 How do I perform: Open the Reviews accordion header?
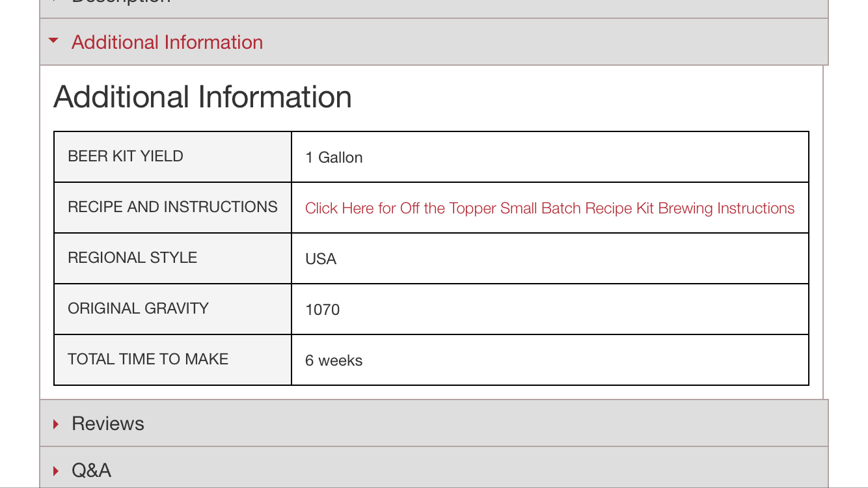click(x=434, y=423)
